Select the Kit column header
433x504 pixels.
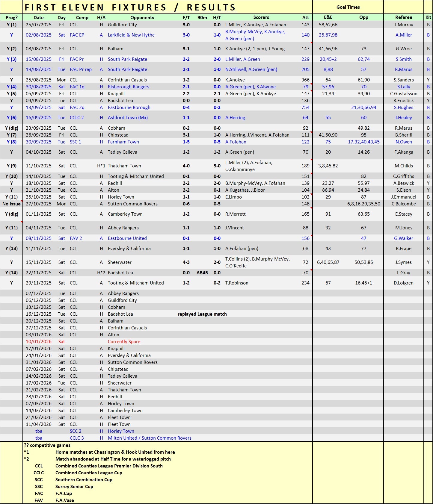coord(428,17)
